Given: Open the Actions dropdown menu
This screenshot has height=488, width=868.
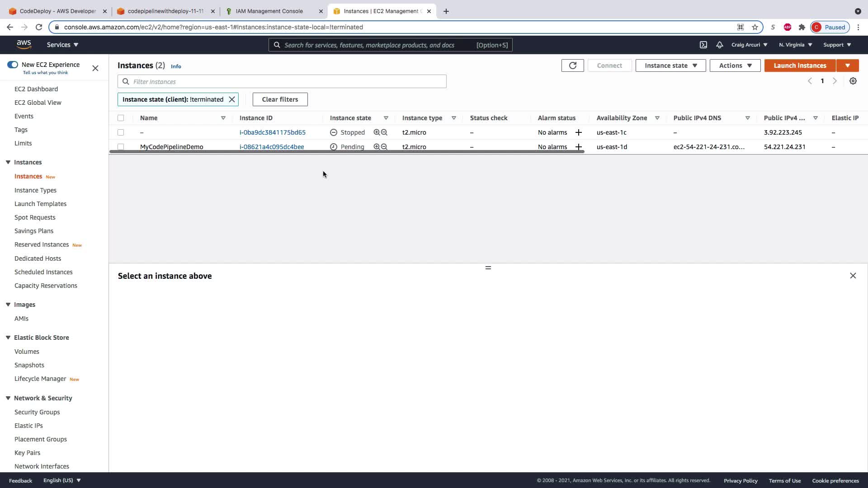Looking at the screenshot, I should [735, 66].
